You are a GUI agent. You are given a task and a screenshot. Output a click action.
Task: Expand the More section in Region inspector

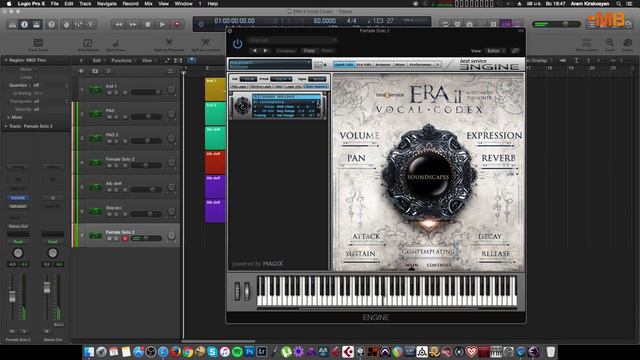coord(8,117)
